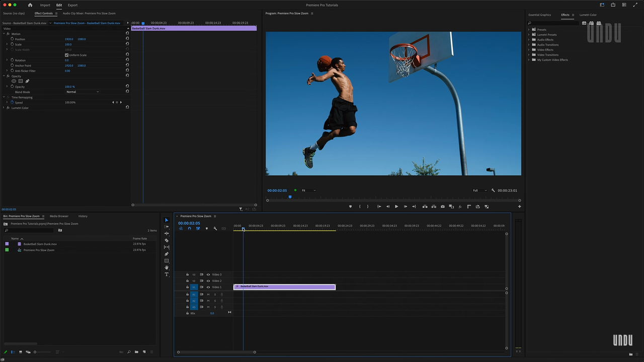The height and width of the screenshot is (362, 644).
Task: Select the Razor tool
Action: click(x=167, y=240)
